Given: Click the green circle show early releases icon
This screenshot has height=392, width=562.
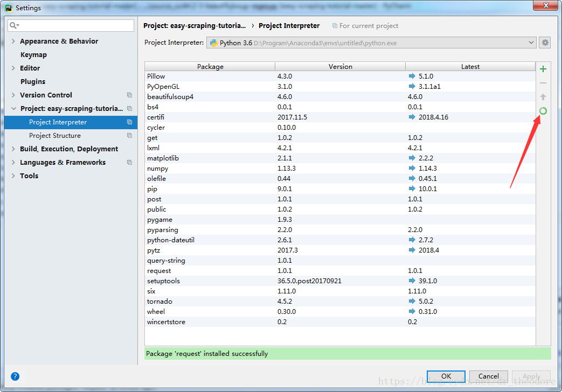Looking at the screenshot, I should (x=543, y=111).
